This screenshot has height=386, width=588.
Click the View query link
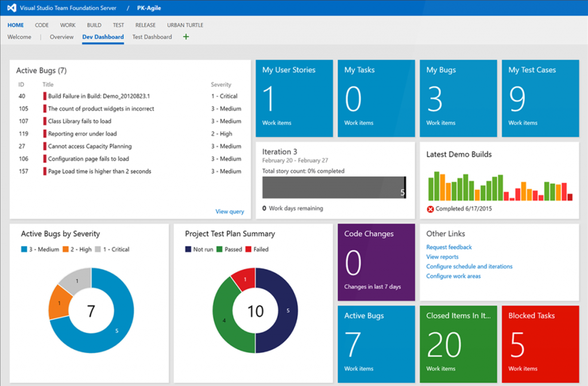tap(229, 211)
